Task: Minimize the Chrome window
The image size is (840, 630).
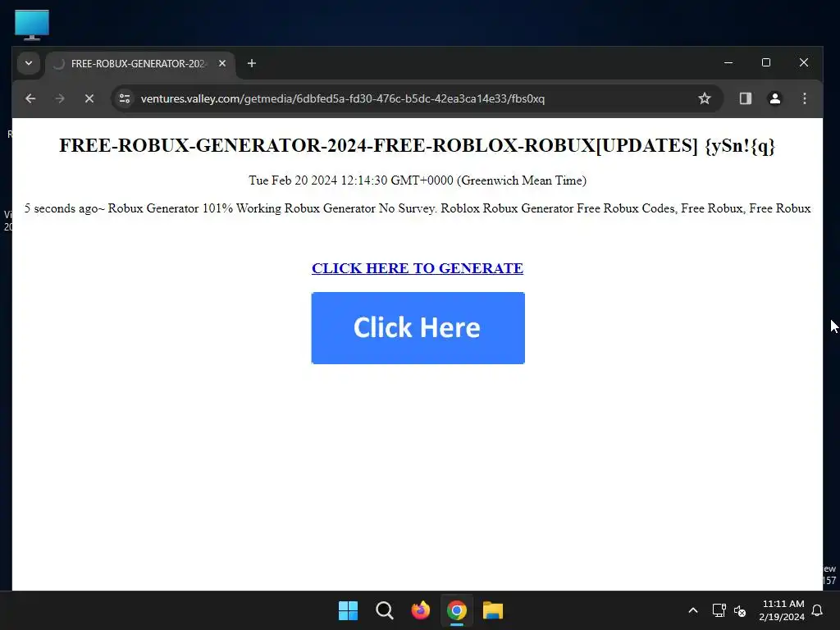Action: [728, 62]
